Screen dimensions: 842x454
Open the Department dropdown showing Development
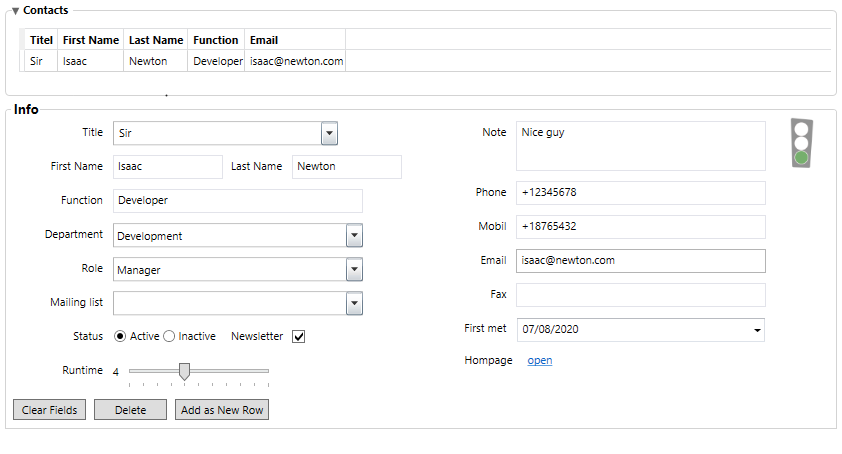(354, 235)
